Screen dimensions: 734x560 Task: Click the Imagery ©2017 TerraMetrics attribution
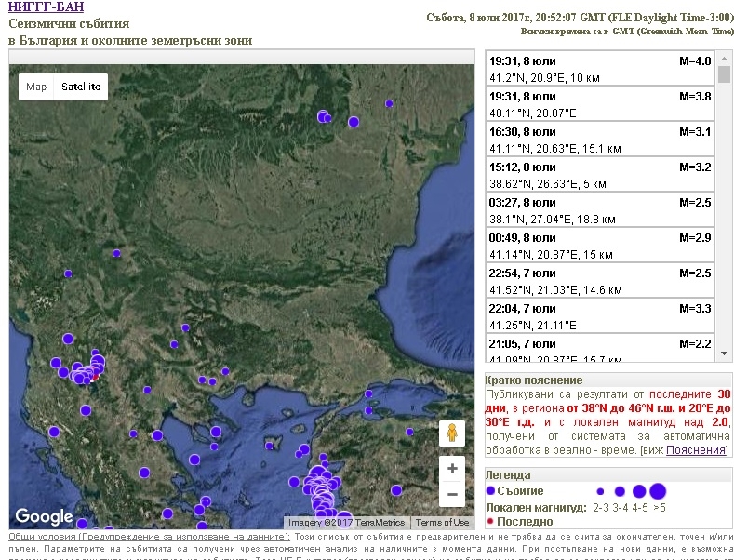[346, 522]
